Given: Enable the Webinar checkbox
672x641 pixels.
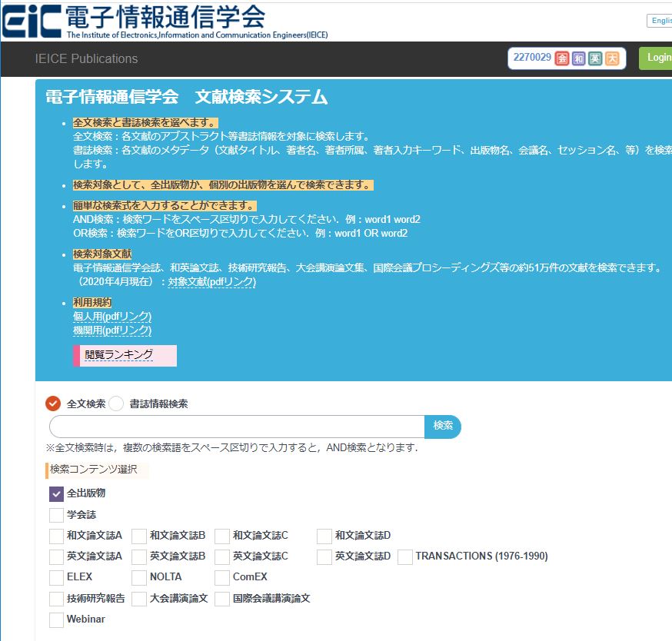Looking at the screenshot, I should coord(57,619).
